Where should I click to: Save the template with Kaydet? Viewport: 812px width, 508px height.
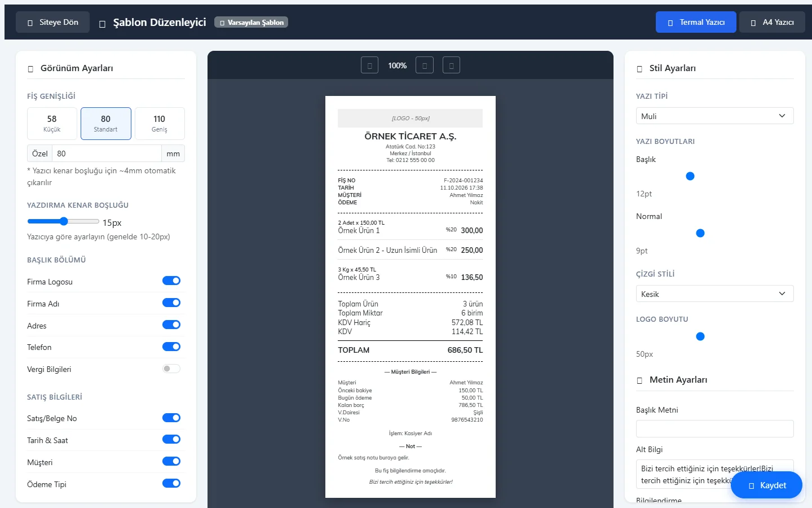(766, 485)
